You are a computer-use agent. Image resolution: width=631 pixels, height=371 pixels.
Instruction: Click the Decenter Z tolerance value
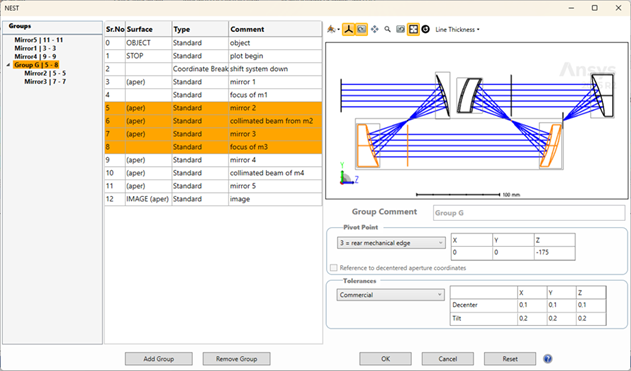click(591, 305)
